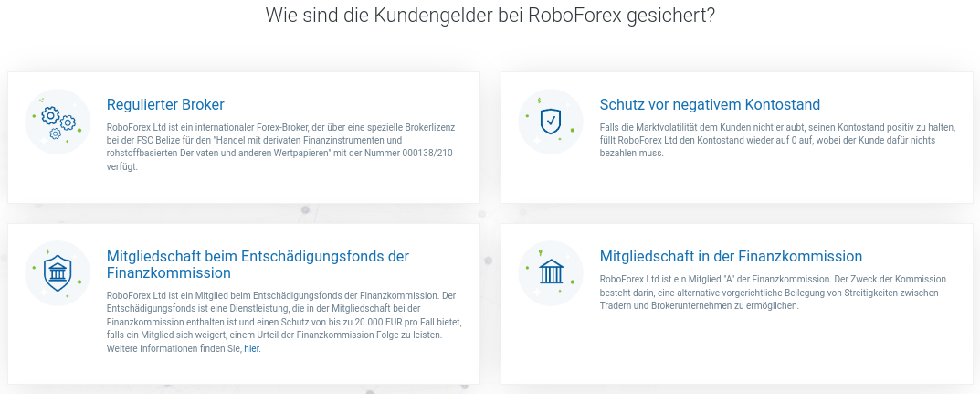The width and height of the screenshot is (980, 394).
Task: Click the paragraph mentioning license number 000138/210
Action: tap(281, 147)
